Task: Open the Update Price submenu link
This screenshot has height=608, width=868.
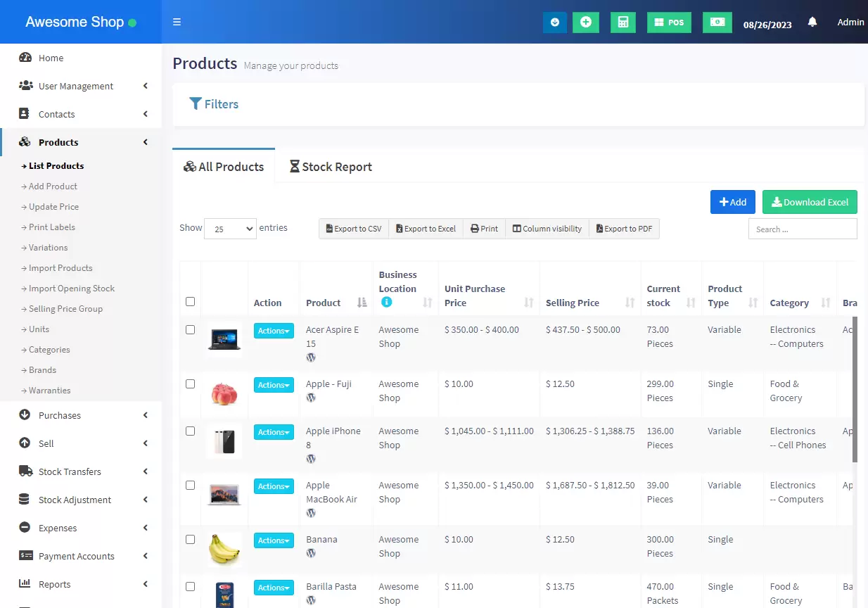Action: click(53, 207)
